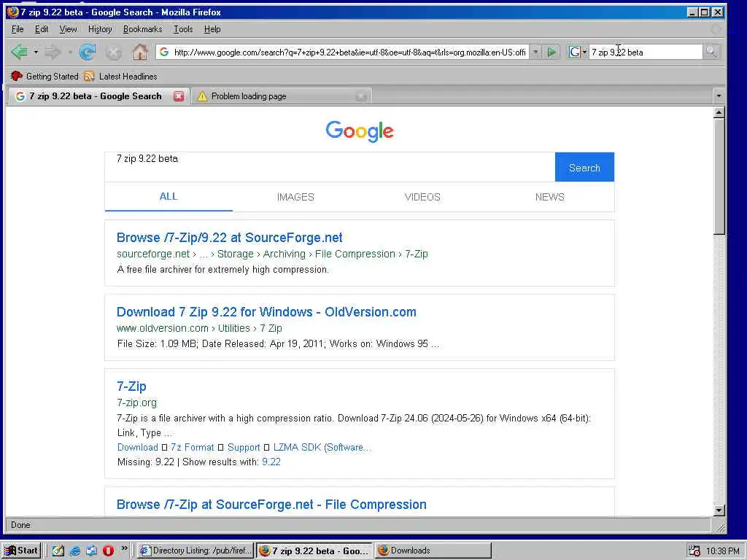This screenshot has height=560, width=747.
Task: Open Browse /7-Zip at SourceForge.net - File Compression
Action: point(271,505)
